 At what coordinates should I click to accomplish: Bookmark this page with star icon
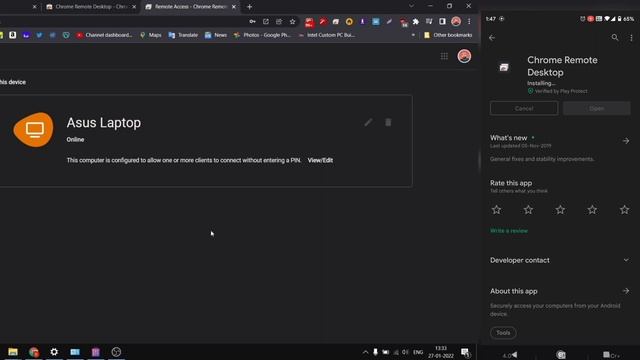tap(292, 22)
